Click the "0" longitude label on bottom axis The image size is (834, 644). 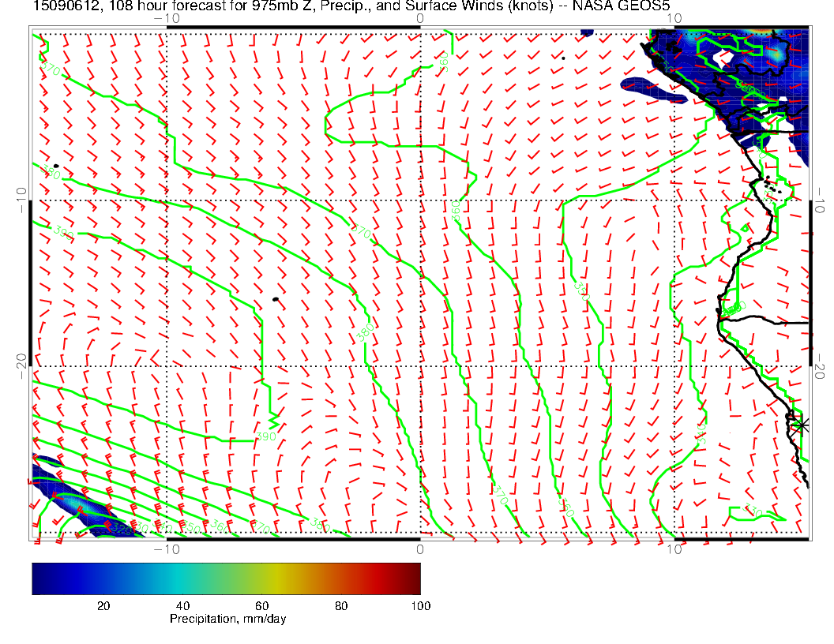click(420, 549)
